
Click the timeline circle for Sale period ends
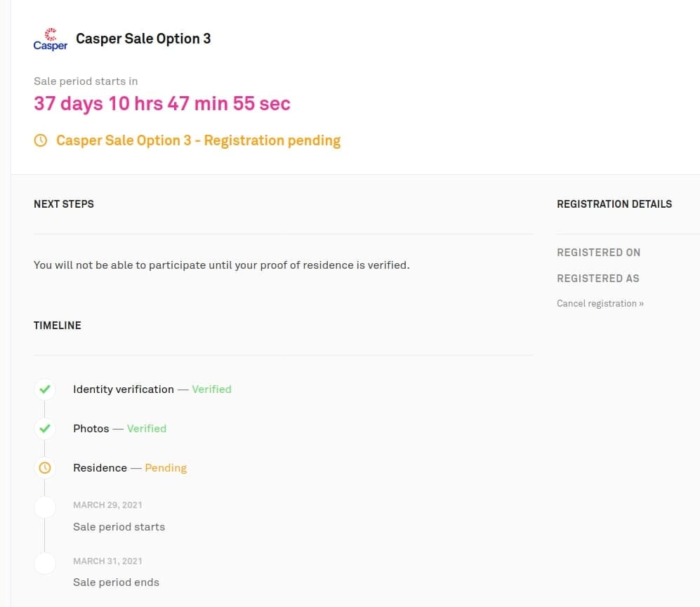click(45, 563)
